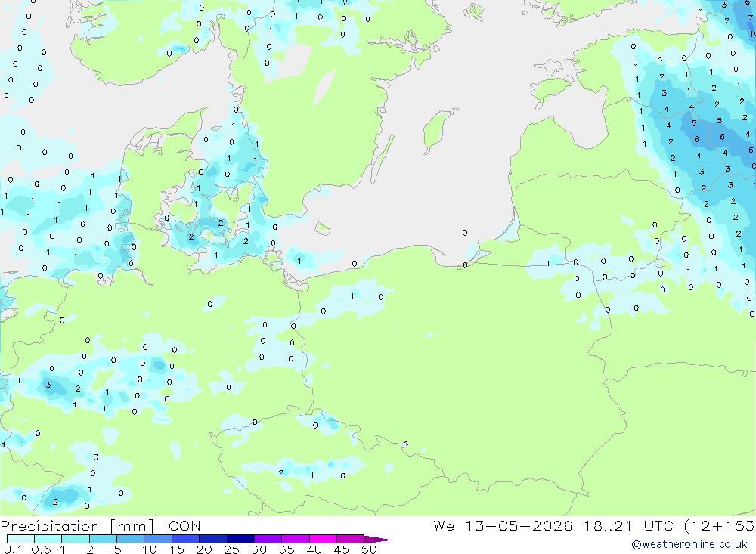Image resolution: width=756 pixels, height=554 pixels.
Task: Click the forecast date 'We 13-05-2026 18..21 UTC' text
Action: tap(553, 525)
